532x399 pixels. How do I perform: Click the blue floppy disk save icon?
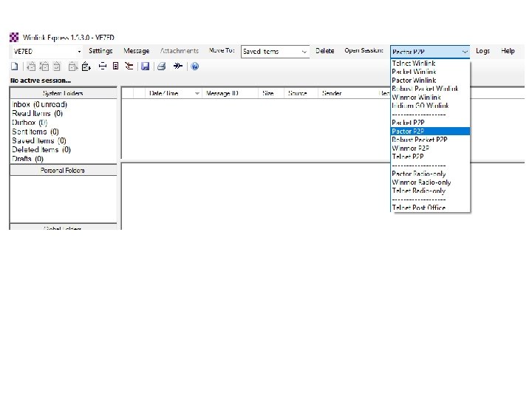pyautogui.click(x=146, y=66)
